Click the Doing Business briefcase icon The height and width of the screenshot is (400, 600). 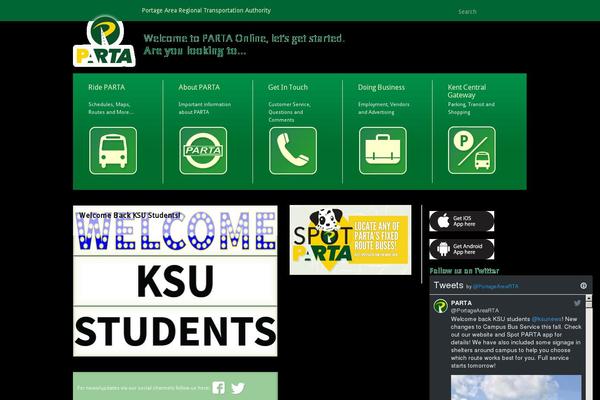383,151
